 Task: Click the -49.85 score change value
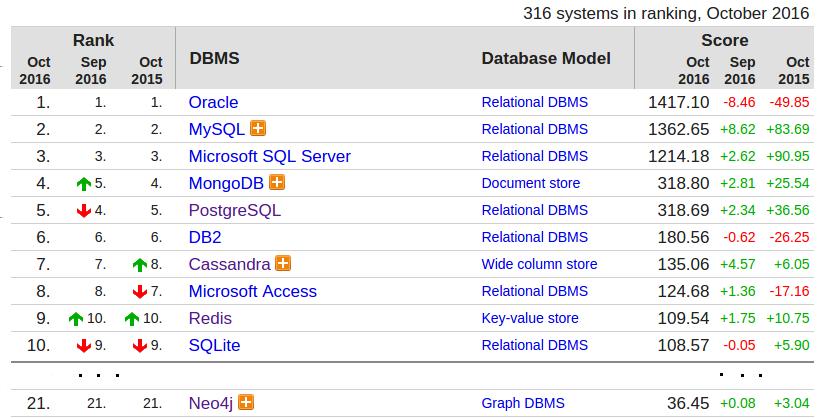(789, 102)
